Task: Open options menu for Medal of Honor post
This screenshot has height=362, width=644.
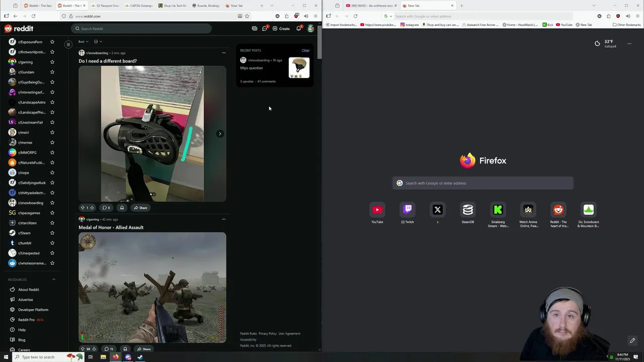Action: pos(224,219)
